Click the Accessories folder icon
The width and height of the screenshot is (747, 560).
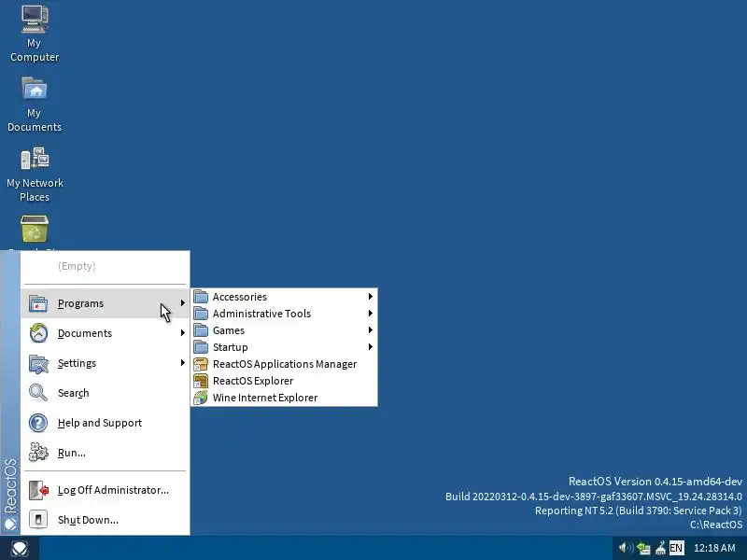(x=201, y=297)
